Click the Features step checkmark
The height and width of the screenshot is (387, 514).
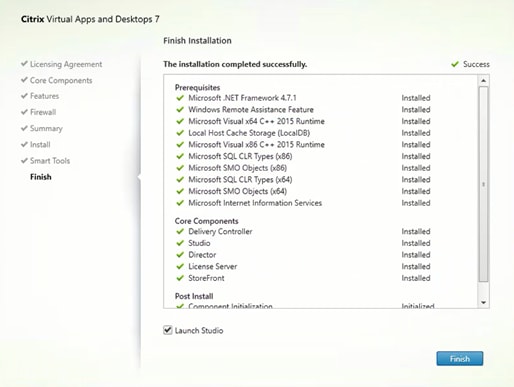click(x=24, y=96)
